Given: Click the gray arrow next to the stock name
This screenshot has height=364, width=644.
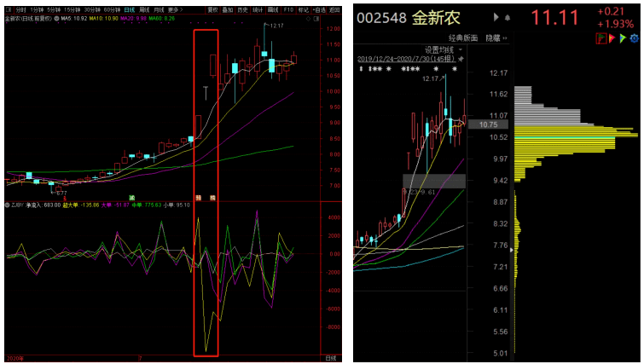Looking at the screenshot, I should click(496, 17).
